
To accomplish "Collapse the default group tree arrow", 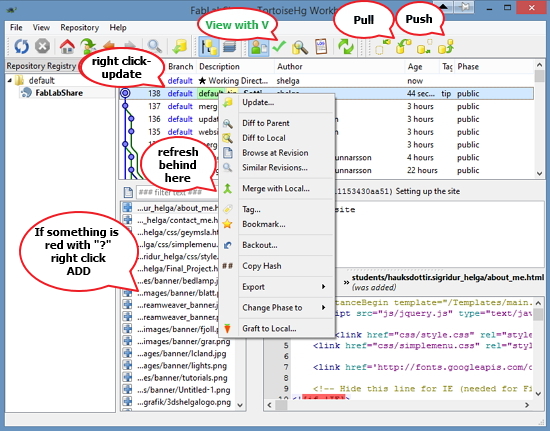I will pyautogui.click(x=10, y=81).
